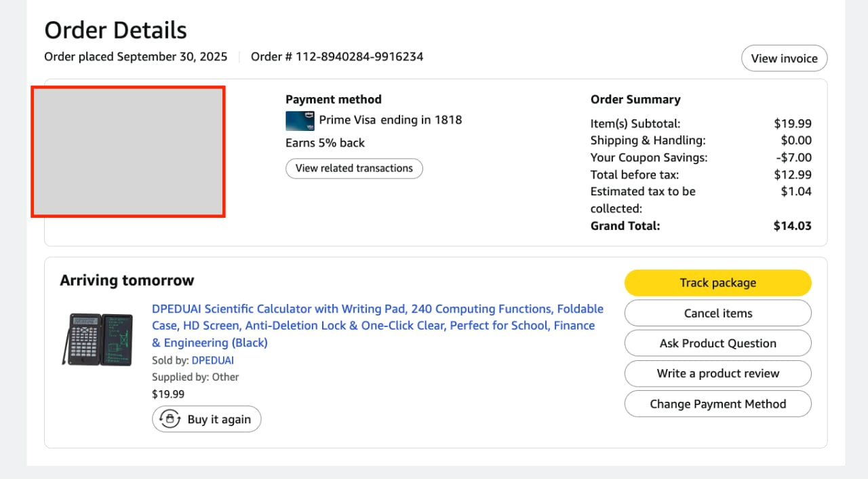The width and height of the screenshot is (868, 479).
Task: Click the yellow Track package button
Action: [717, 283]
